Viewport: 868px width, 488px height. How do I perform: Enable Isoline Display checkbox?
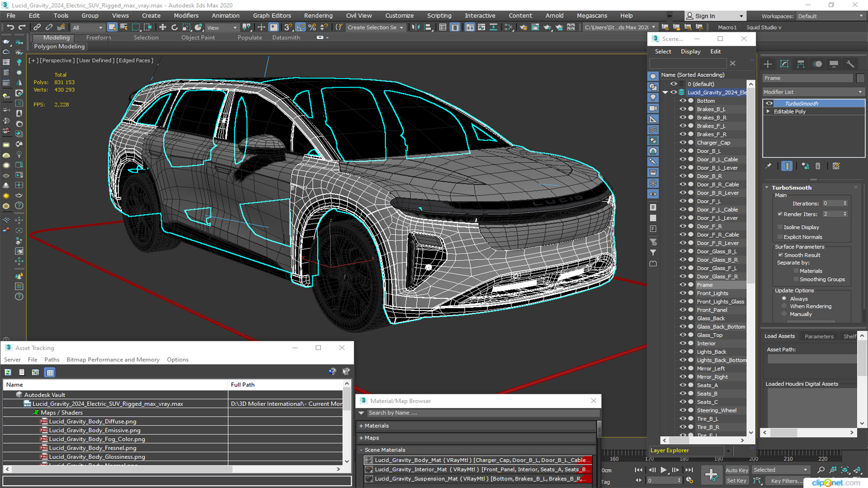pyautogui.click(x=780, y=227)
